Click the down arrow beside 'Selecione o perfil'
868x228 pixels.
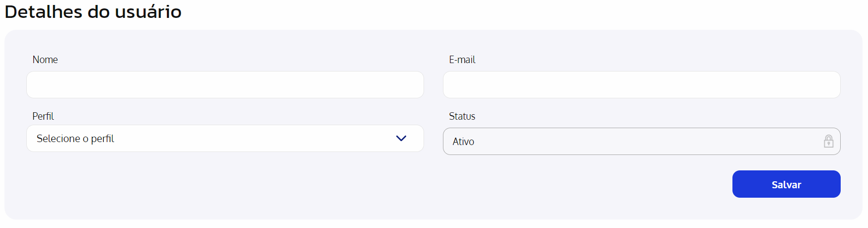(x=401, y=139)
